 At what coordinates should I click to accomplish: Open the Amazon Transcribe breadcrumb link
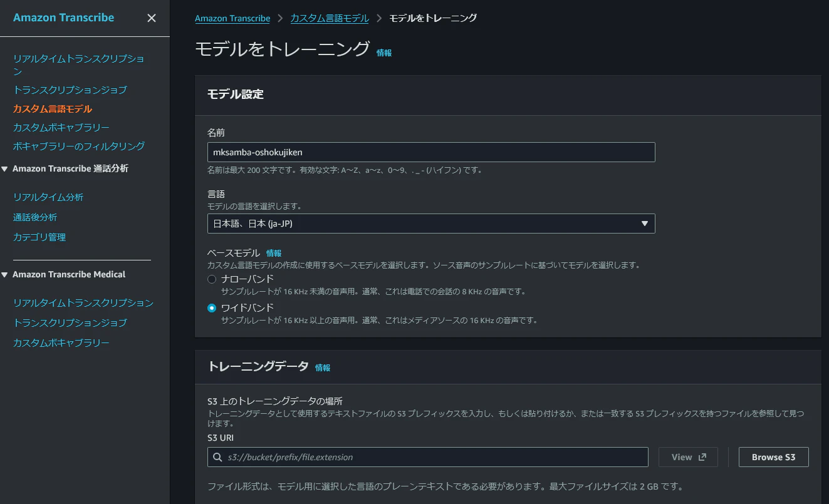tap(232, 18)
